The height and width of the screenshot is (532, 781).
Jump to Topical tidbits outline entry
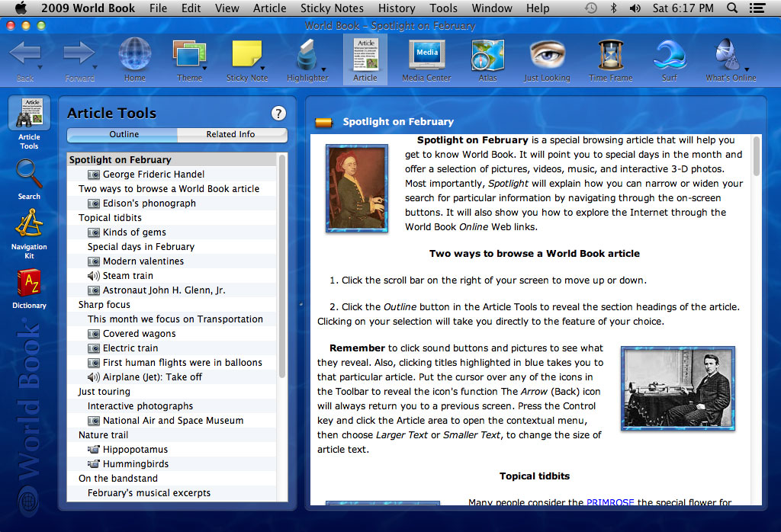point(110,217)
